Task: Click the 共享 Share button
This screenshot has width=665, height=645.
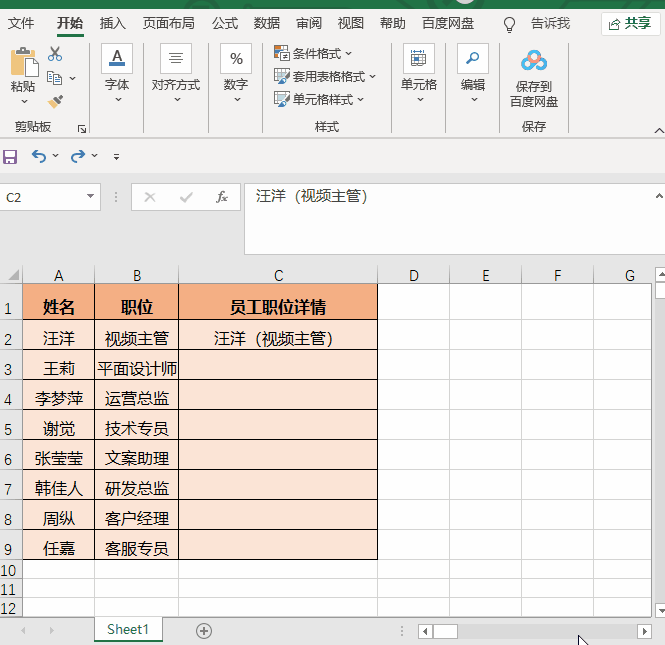Action: [x=630, y=24]
